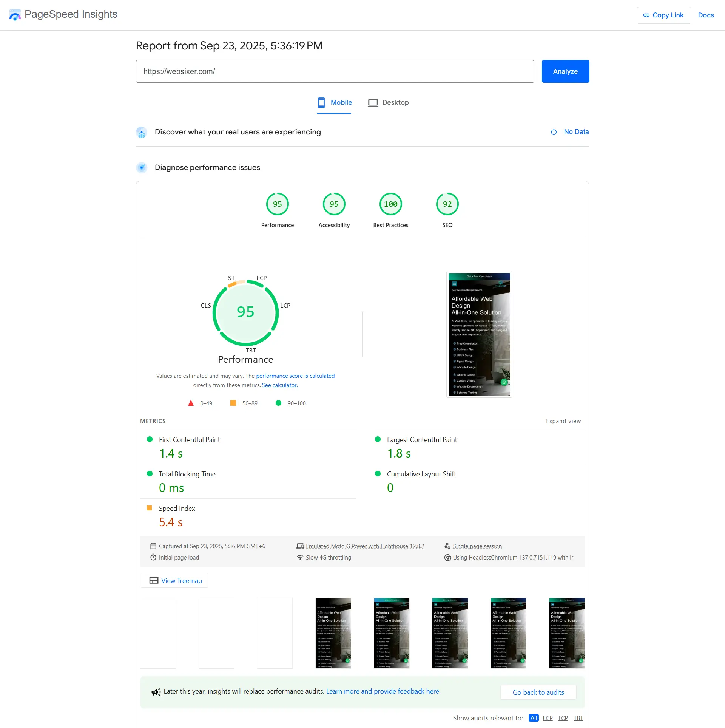This screenshot has height=728, width=725.
Task: Click the real users experience circular icon
Action: pos(142,132)
